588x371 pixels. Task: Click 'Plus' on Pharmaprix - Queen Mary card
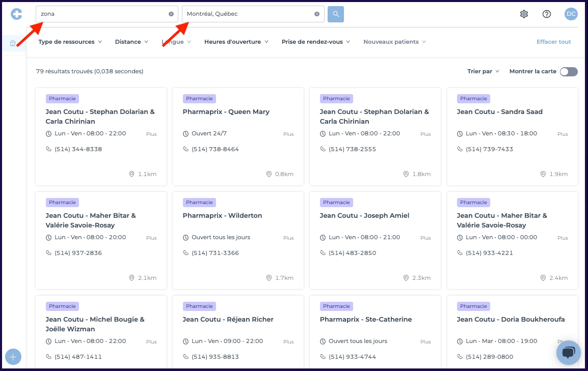click(x=288, y=134)
